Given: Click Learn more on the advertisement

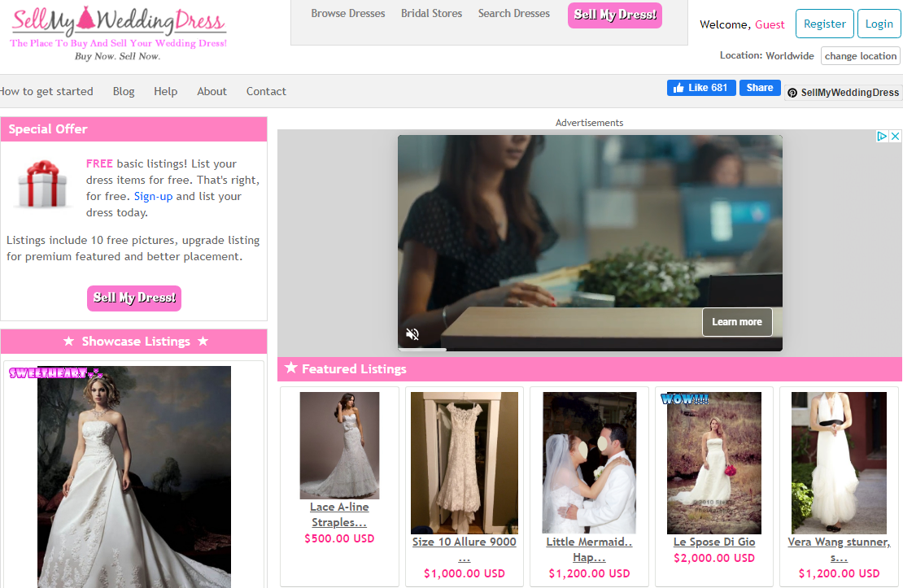Looking at the screenshot, I should point(736,322).
